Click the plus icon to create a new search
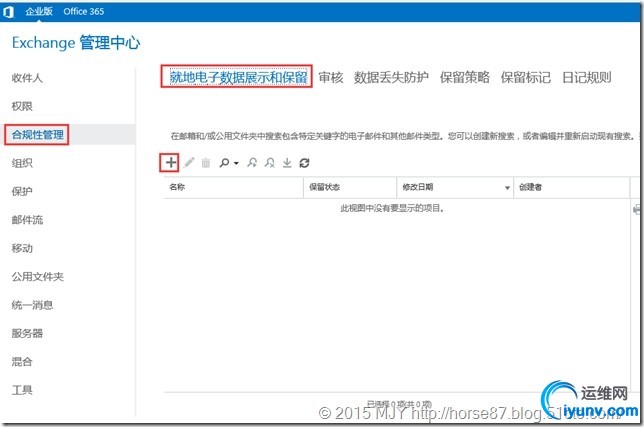This screenshot has width=644, height=427. 171,163
